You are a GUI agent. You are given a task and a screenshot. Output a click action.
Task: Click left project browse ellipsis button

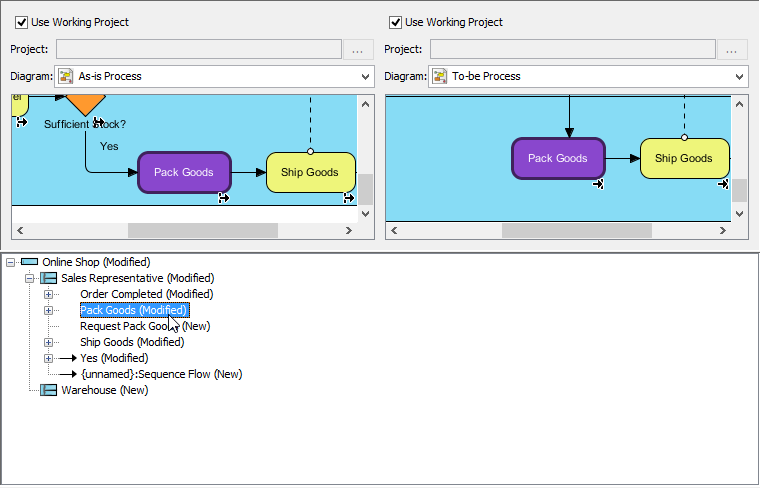click(x=359, y=50)
